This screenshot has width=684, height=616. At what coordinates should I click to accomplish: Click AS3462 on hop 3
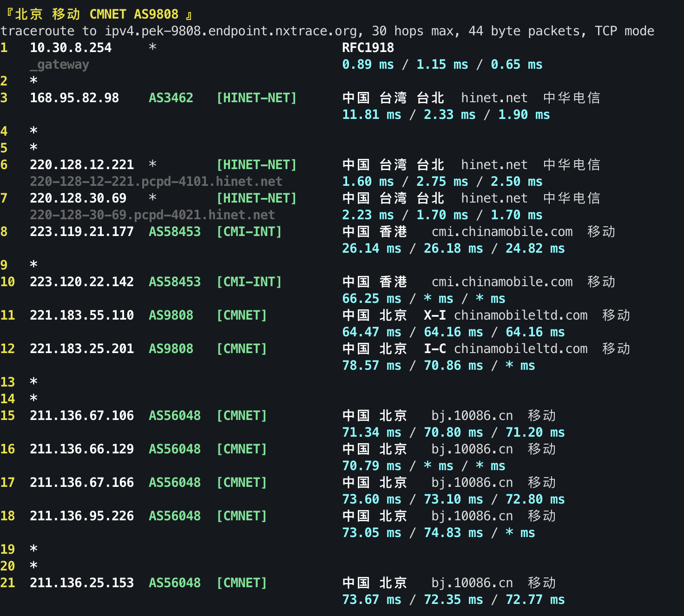(x=171, y=98)
